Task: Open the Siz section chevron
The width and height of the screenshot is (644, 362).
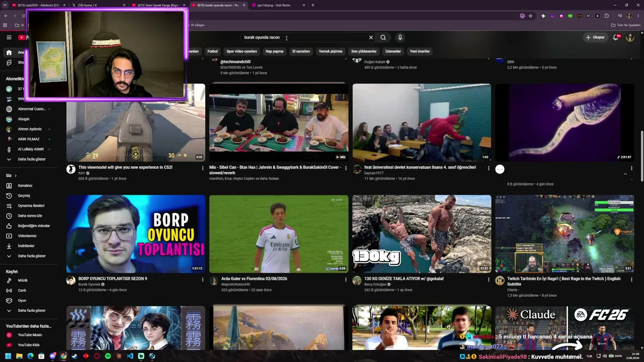Action: [16, 175]
